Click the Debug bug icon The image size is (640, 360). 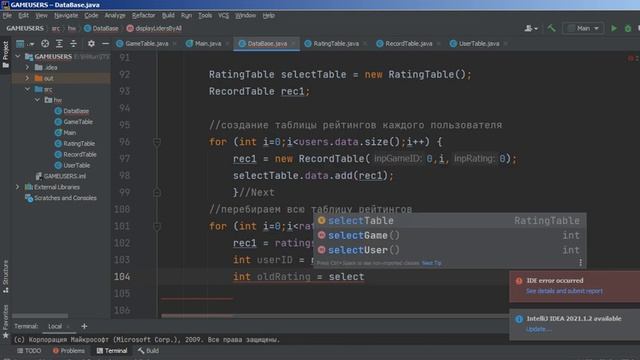tap(628, 28)
